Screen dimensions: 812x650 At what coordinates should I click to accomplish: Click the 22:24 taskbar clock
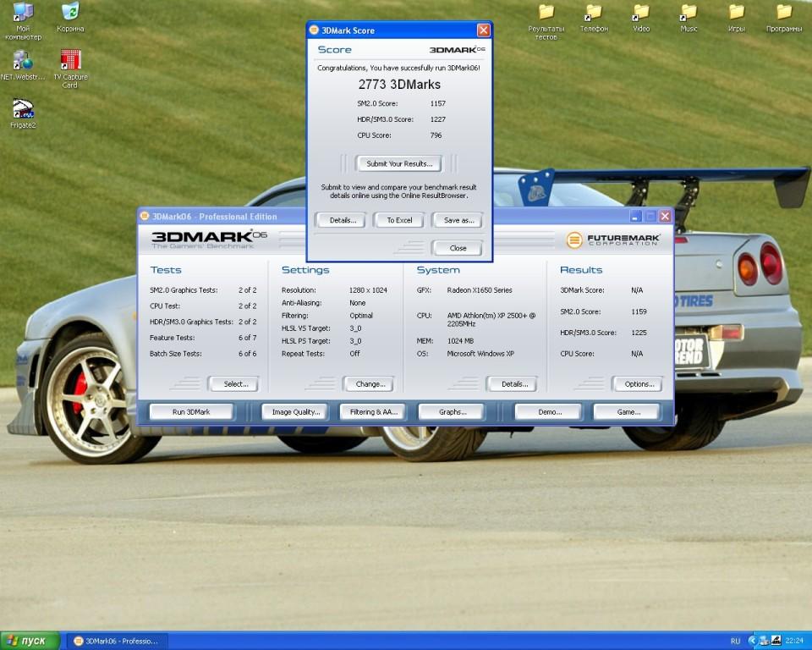point(794,641)
